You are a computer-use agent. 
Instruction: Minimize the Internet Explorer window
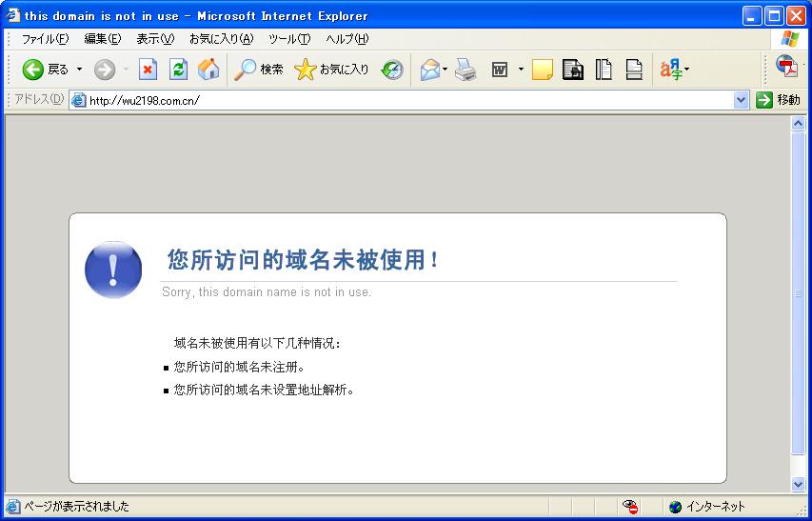click(x=752, y=15)
